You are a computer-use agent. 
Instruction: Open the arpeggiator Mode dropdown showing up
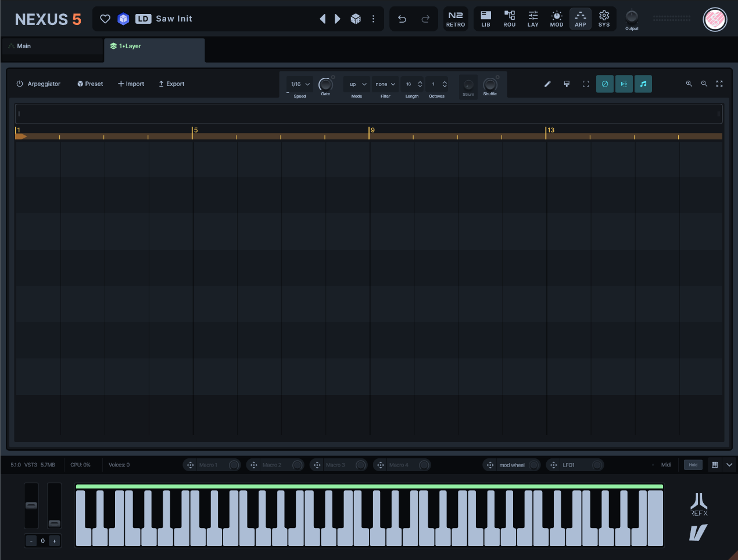[356, 84]
